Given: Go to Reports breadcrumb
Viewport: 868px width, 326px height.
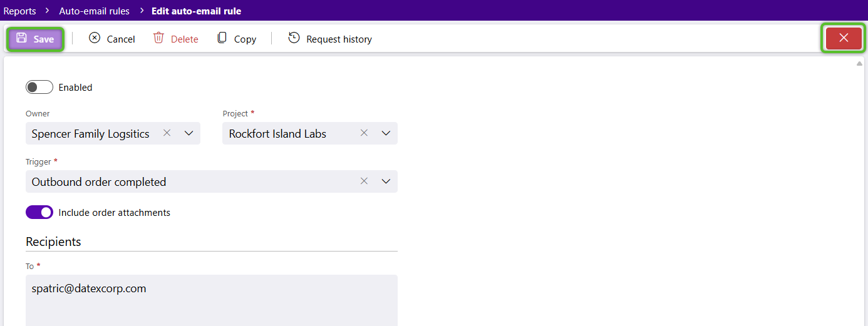Looking at the screenshot, I should 20,11.
